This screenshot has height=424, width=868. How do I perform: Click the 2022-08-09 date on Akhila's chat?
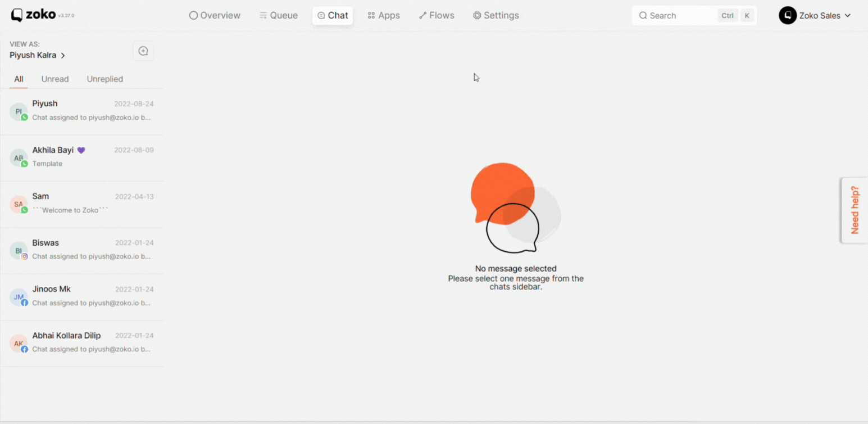click(x=134, y=150)
